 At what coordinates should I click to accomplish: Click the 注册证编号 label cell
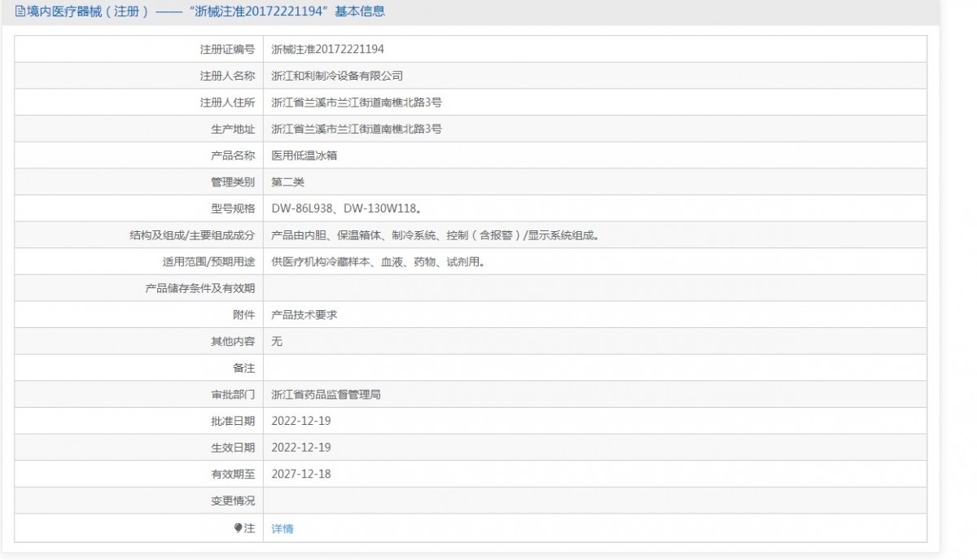coord(138,49)
